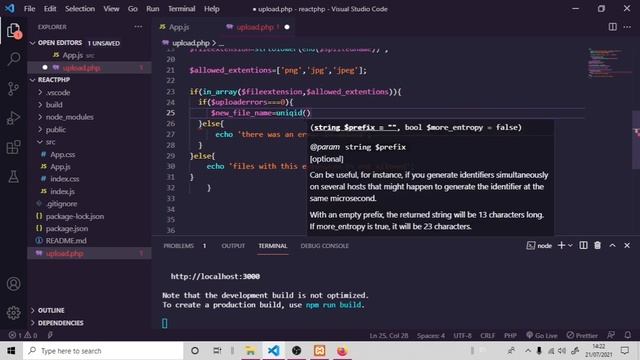Open the Testing flask icon
The image size is (640, 360).
(x=13, y=177)
